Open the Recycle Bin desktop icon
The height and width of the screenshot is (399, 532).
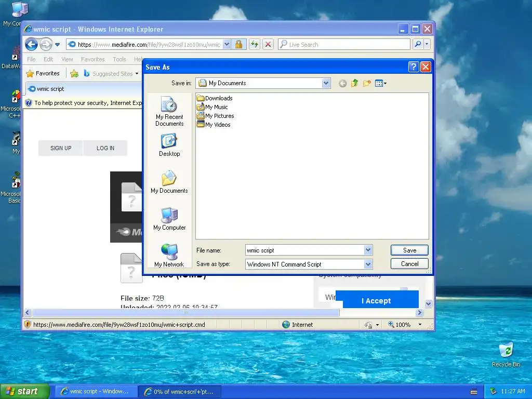pyautogui.click(x=506, y=355)
